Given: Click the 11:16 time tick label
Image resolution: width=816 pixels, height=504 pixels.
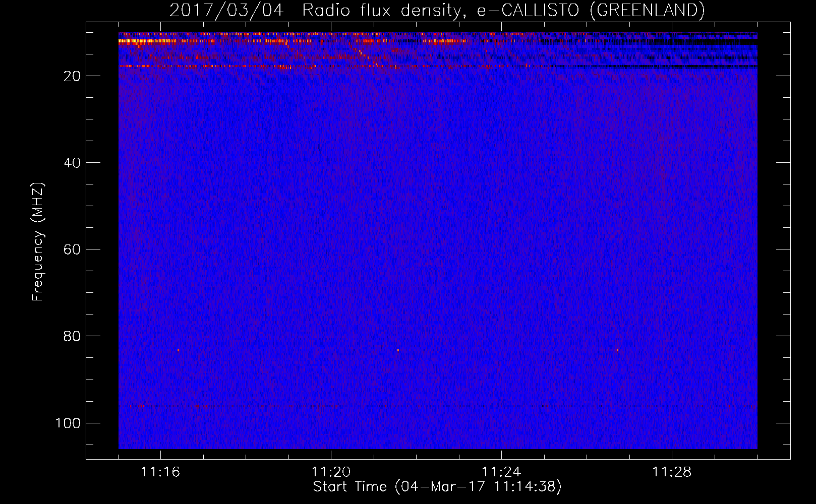Looking at the screenshot, I should pyautogui.click(x=160, y=472).
